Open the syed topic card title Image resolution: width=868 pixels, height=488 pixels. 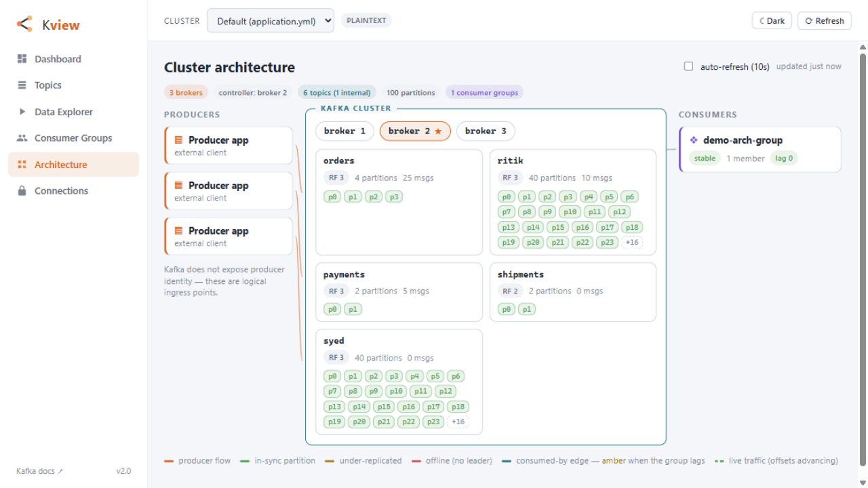(x=334, y=341)
